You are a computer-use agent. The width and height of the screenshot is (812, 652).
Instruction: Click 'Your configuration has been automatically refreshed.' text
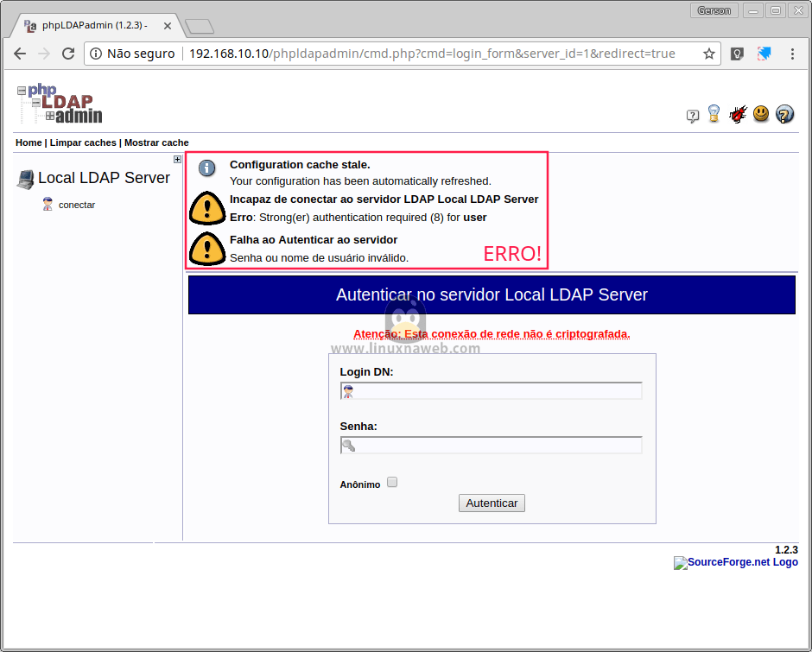360,181
